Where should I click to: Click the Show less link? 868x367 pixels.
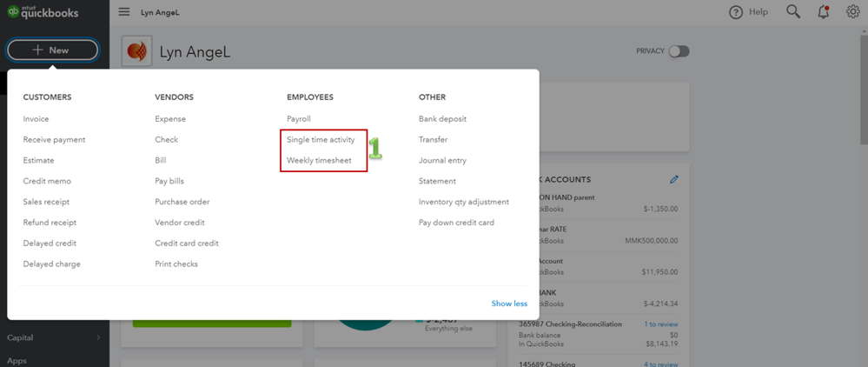(509, 304)
